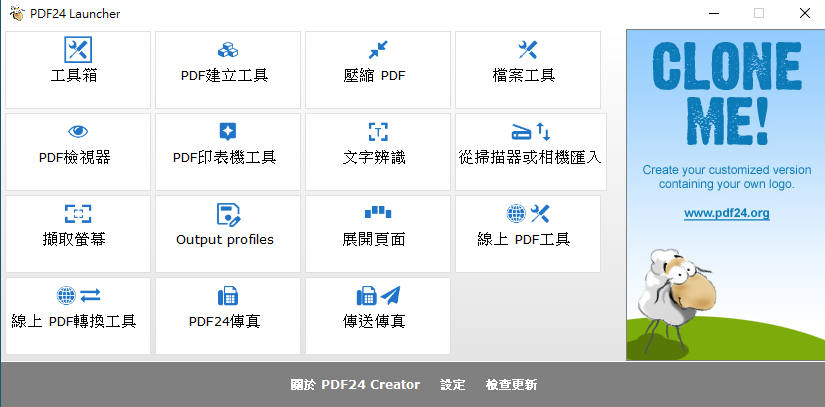Click the 檔案工具 wrench icon

[527, 50]
